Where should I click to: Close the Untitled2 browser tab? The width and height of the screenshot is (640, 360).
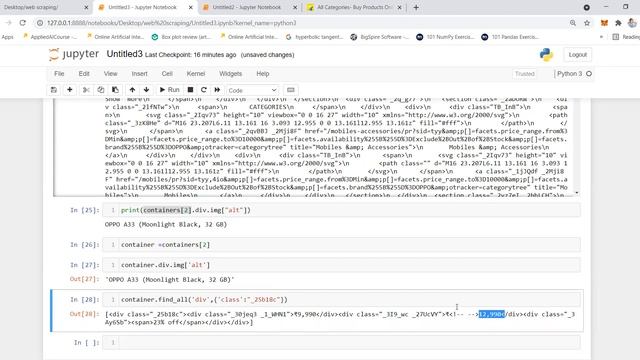295,7
